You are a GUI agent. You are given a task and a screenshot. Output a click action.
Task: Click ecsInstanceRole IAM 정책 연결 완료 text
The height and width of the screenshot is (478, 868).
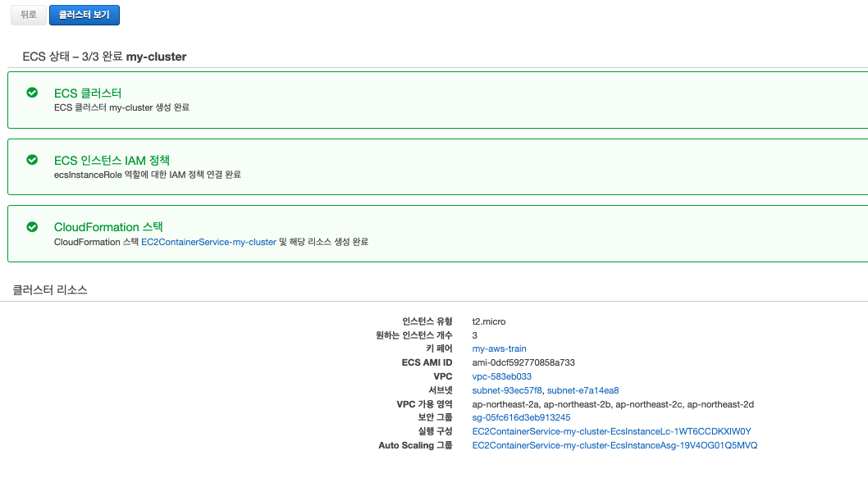147,175
